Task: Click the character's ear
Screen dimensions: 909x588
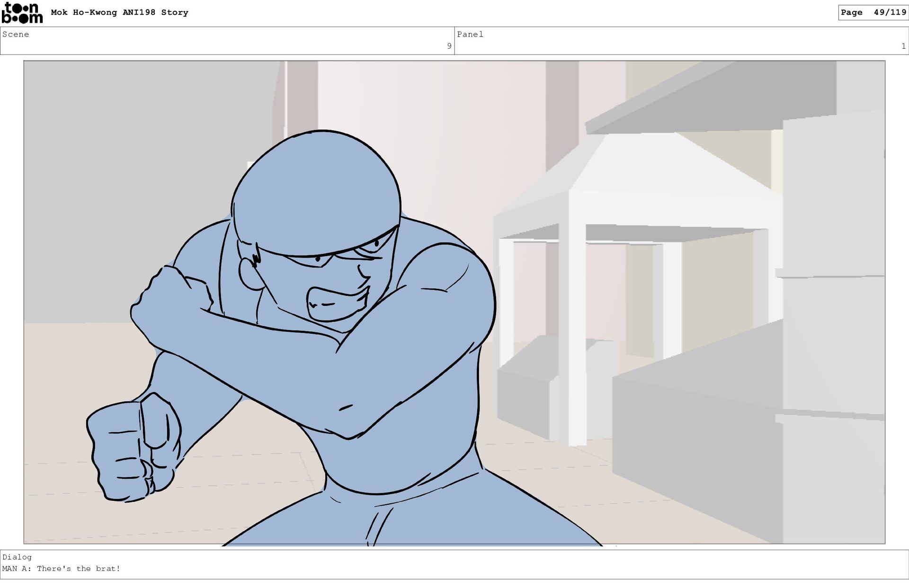Action: click(x=250, y=274)
